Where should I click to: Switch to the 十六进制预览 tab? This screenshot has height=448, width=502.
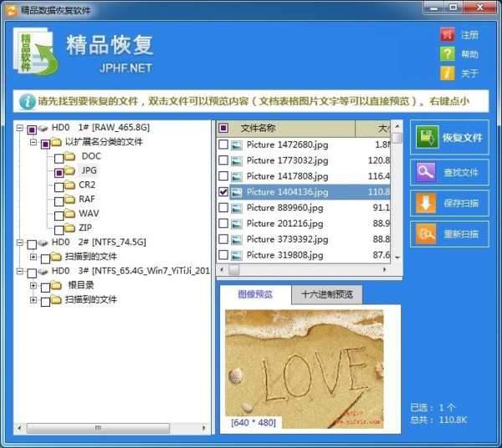(x=327, y=294)
